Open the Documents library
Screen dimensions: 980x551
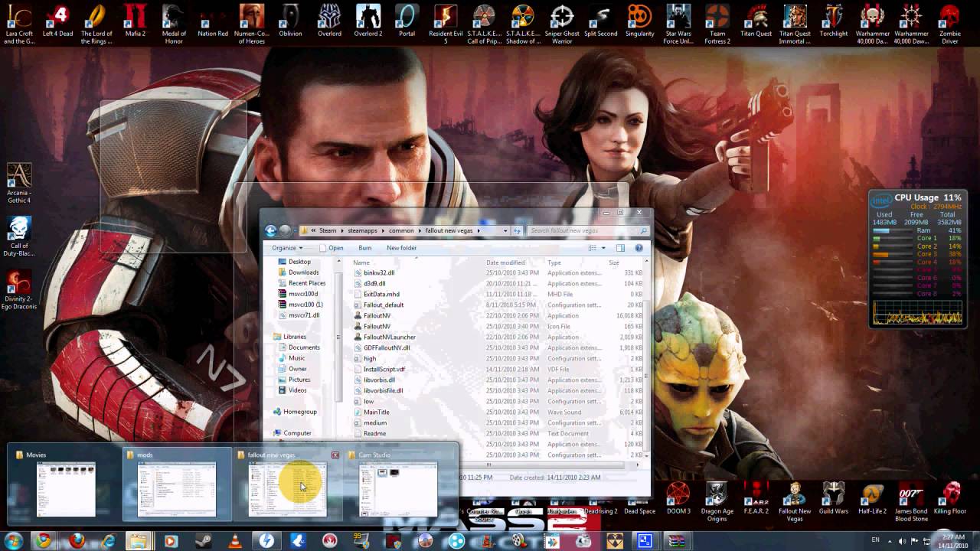pyautogui.click(x=298, y=347)
